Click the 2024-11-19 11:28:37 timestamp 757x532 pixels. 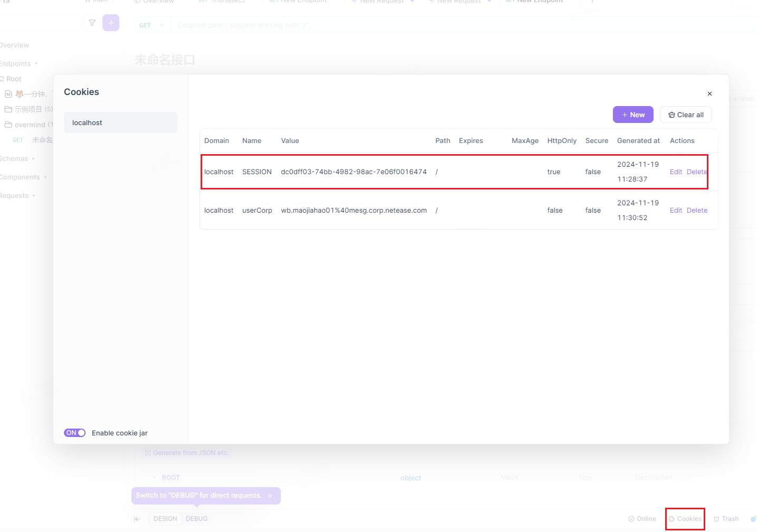point(638,172)
